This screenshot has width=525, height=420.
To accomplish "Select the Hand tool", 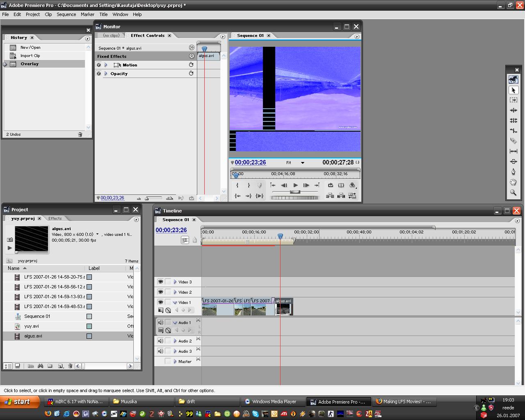I will [x=513, y=182].
